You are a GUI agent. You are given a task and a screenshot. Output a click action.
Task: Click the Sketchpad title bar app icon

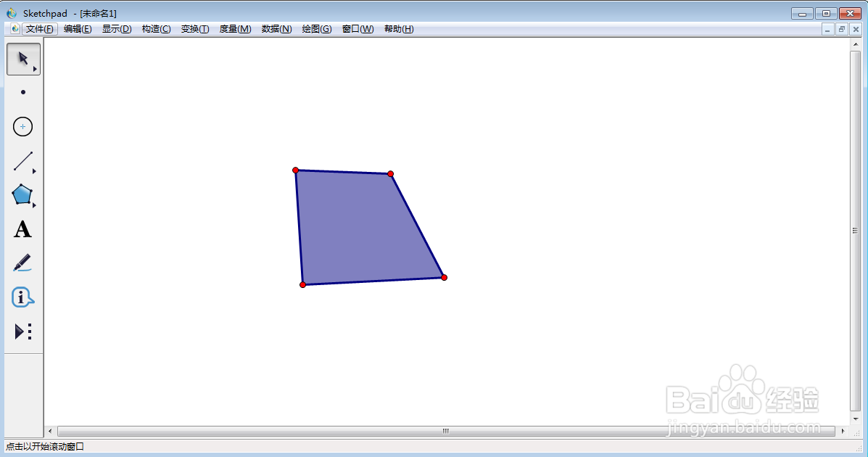12,13
